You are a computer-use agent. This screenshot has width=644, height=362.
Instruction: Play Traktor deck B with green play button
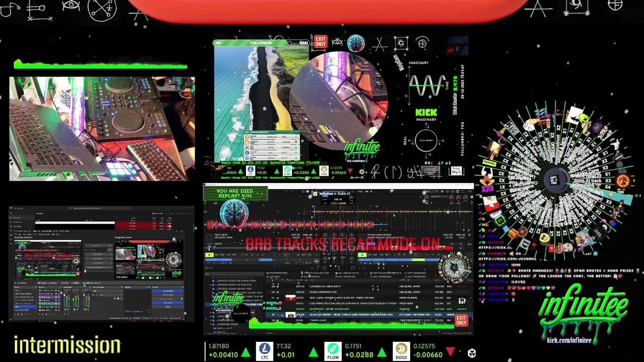362,255
